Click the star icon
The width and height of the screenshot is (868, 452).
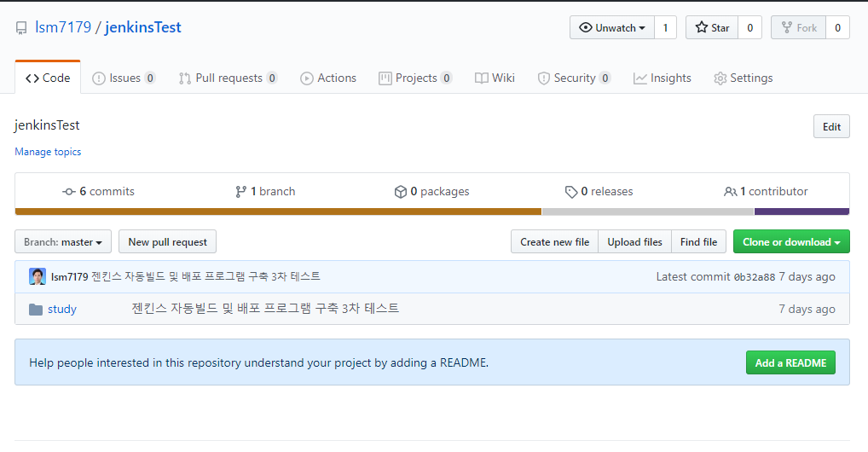[x=702, y=27]
